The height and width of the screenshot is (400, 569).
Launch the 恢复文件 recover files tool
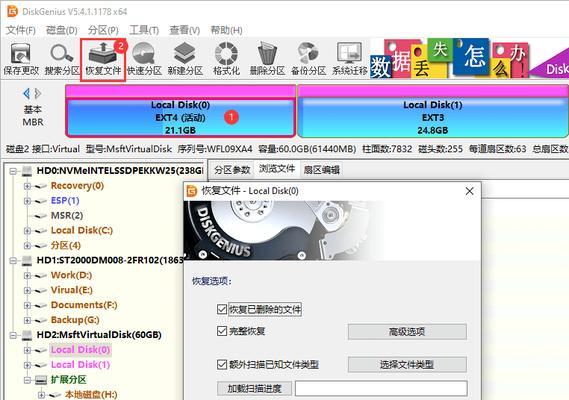[103, 59]
